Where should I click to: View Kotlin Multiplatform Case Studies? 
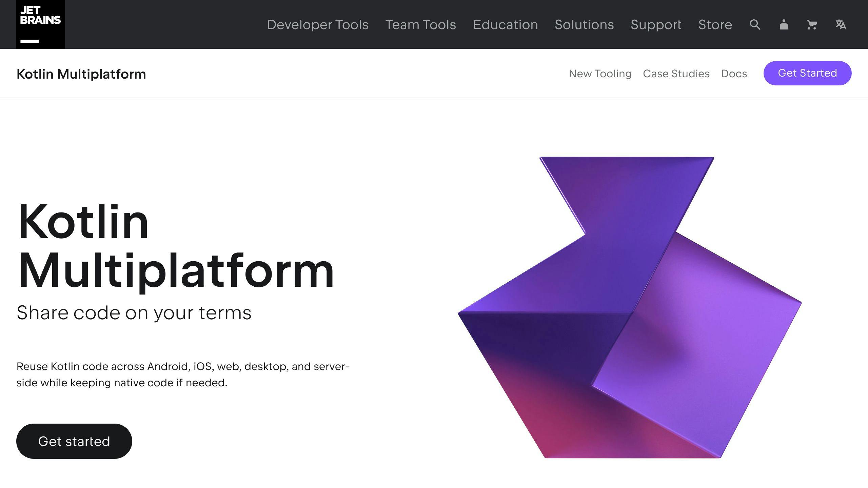(x=676, y=74)
